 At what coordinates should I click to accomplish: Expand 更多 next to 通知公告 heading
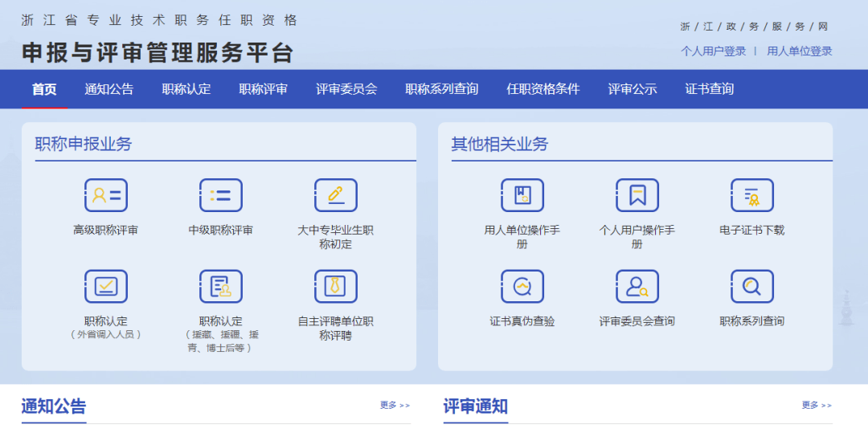(x=395, y=406)
